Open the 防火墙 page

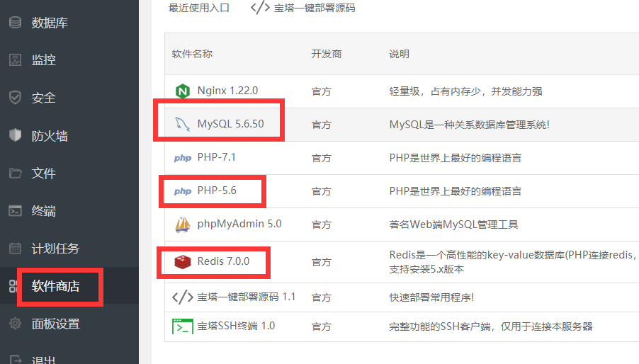[x=50, y=135]
